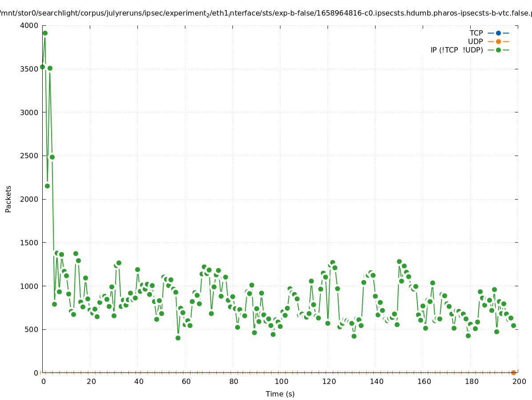Select the first green data point at time zero
The height and width of the screenshot is (400, 532).
coord(42,67)
